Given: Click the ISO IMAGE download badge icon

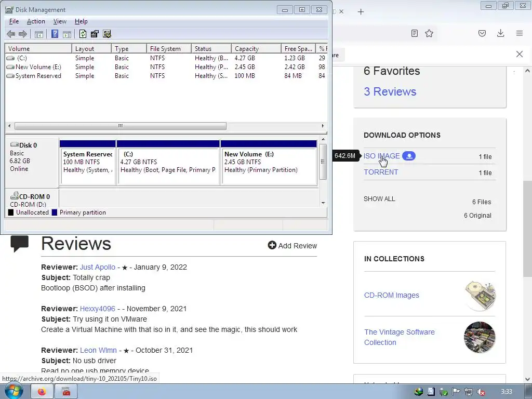Looking at the screenshot, I should pyautogui.click(x=409, y=156).
